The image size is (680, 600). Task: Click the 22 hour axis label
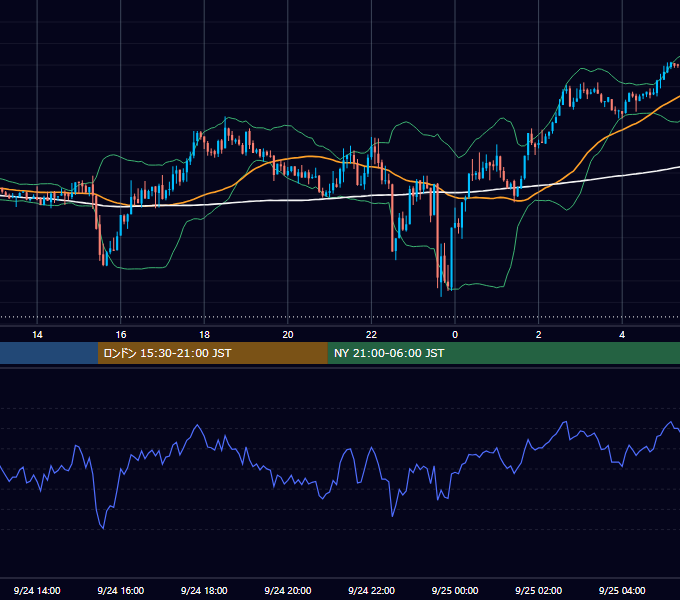coord(371,335)
